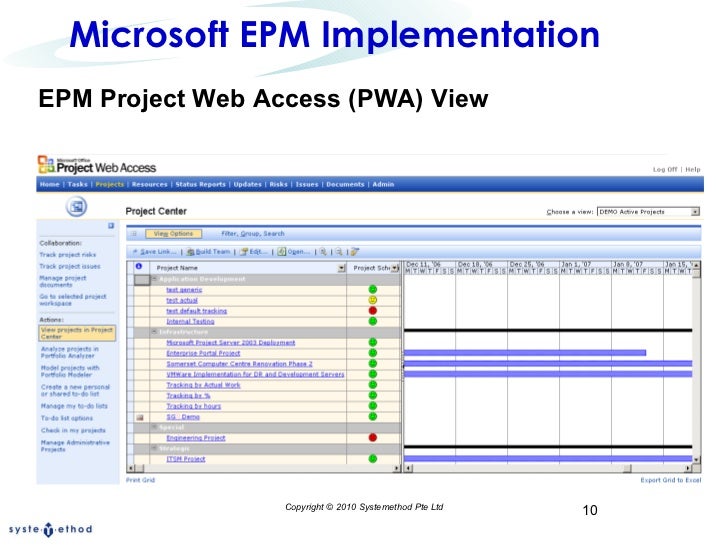Click the Save Link toolbar icon

(x=136, y=252)
